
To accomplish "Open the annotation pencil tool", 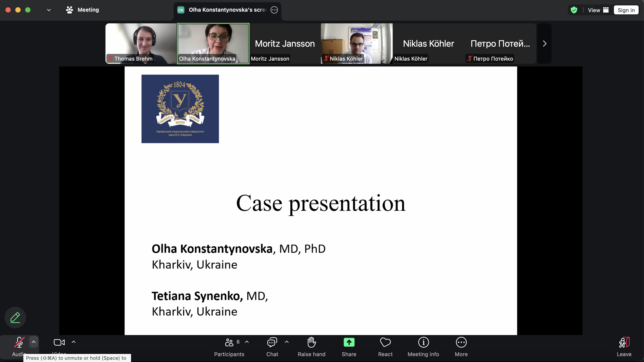I will tap(15, 317).
